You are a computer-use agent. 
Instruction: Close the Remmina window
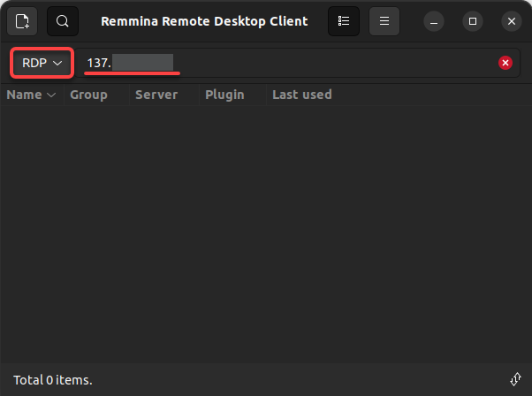click(x=512, y=21)
